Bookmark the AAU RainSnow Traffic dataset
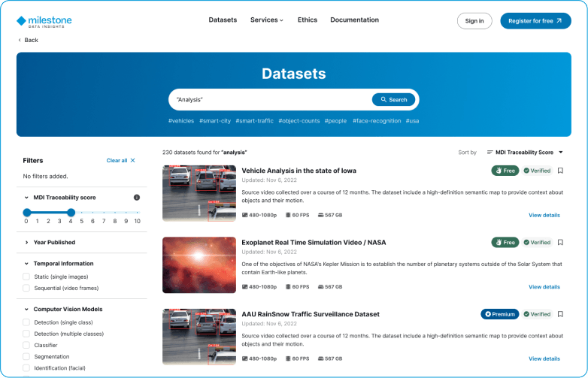The width and height of the screenshot is (588, 378). [x=560, y=314]
